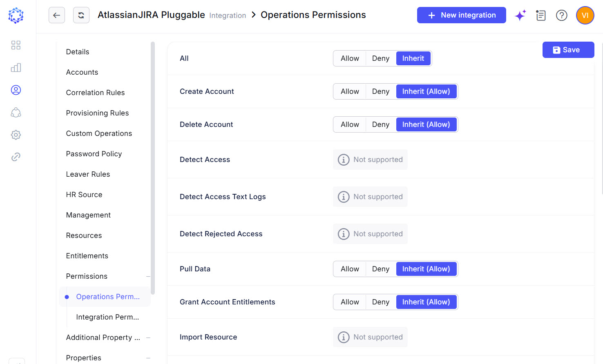The width and height of the screenshot is (603, 364).
Task: Click the Save button
Action: click(568, 50)
